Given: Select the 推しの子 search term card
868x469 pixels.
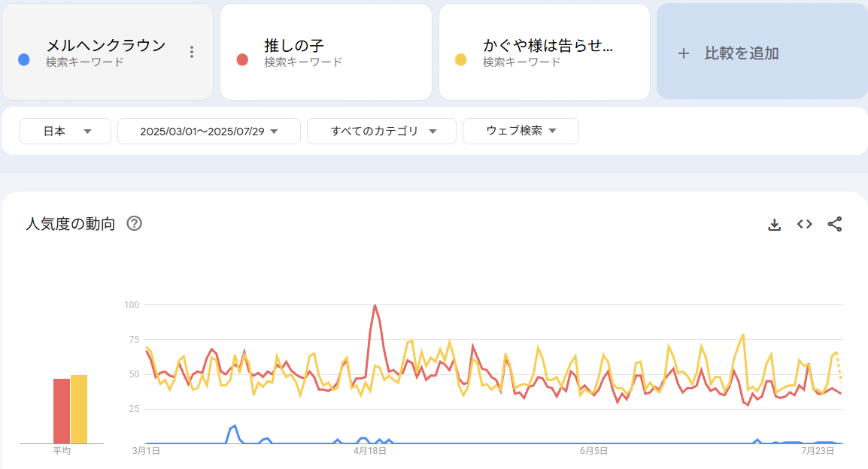Looking at the screenshot, I should coord(326,52).
